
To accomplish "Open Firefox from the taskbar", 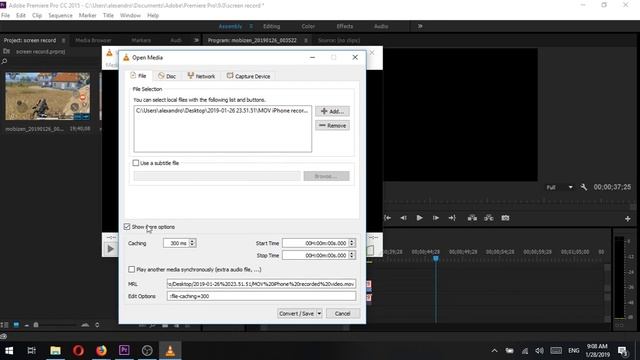I will coord(101,351).
